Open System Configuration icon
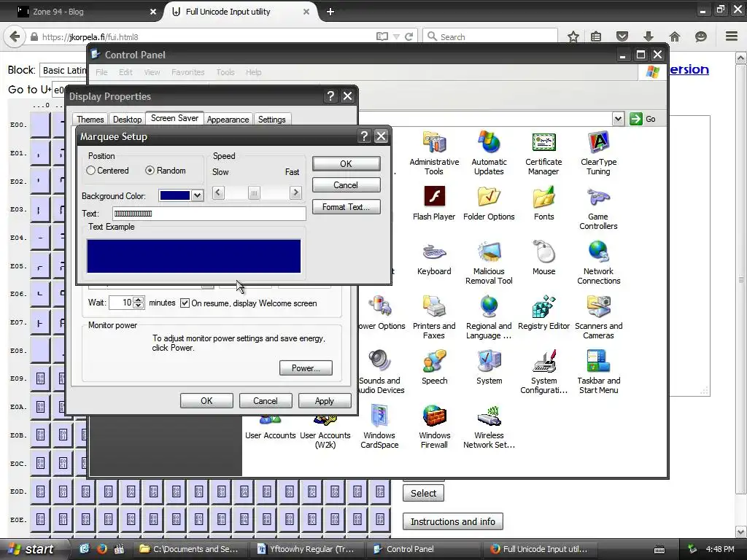 (543, 373)
